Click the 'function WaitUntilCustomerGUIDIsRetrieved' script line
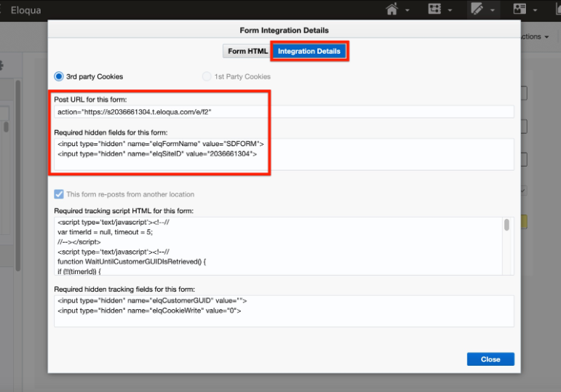The height and width of the screenshot is (392, 561). point(132,261)
